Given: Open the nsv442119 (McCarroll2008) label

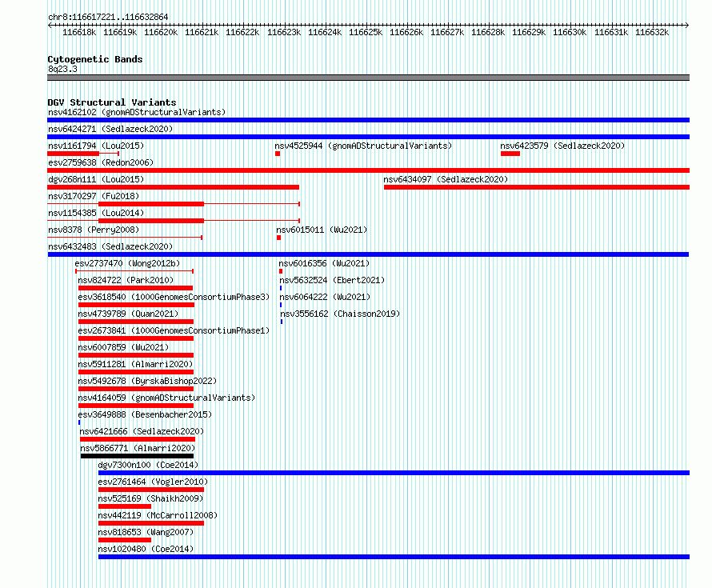Looking at the screenshot, I should (158, 515).
